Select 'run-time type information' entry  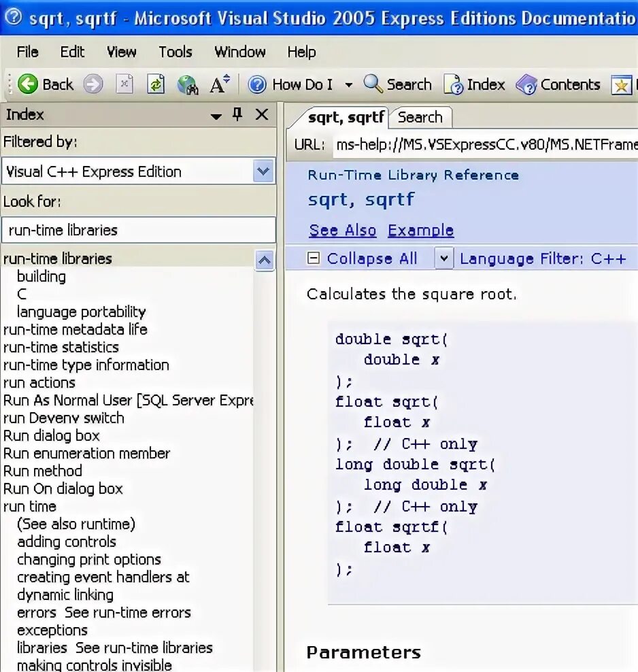[86, 365]
